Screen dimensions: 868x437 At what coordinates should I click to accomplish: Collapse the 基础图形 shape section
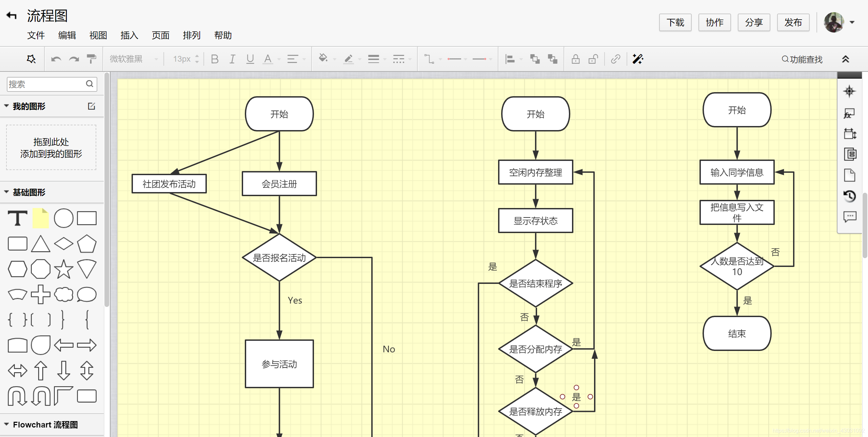[x=29, y=192]
